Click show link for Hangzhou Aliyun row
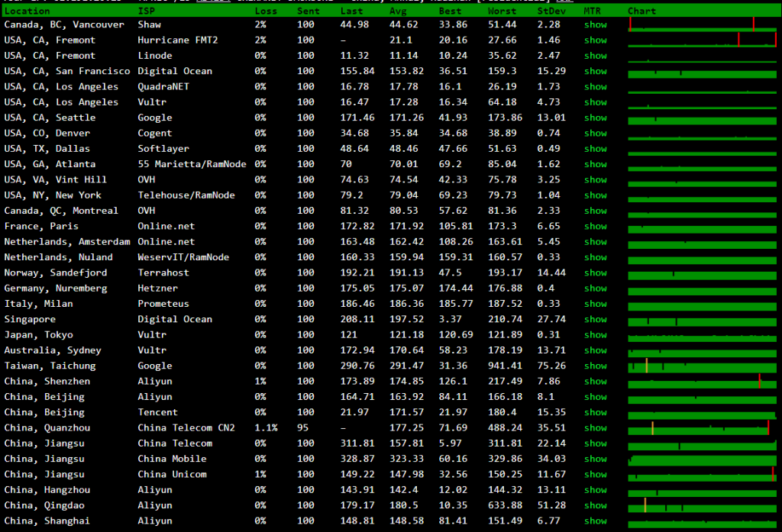 coord(596,489)
